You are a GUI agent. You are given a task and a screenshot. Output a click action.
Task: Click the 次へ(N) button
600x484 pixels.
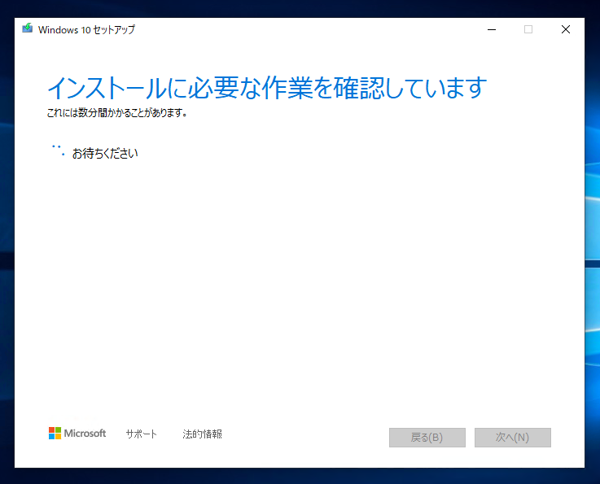pyautogui.click(x=512, y=437)
